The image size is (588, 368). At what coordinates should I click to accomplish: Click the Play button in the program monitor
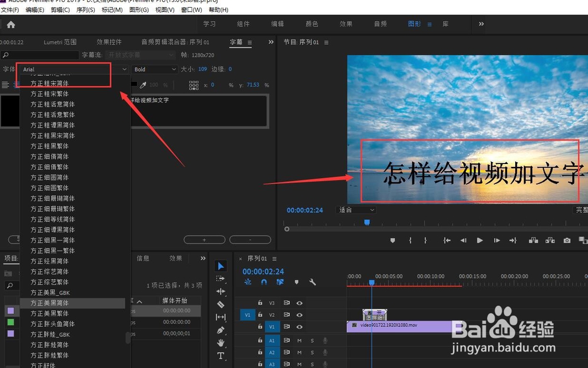[479, 240]
